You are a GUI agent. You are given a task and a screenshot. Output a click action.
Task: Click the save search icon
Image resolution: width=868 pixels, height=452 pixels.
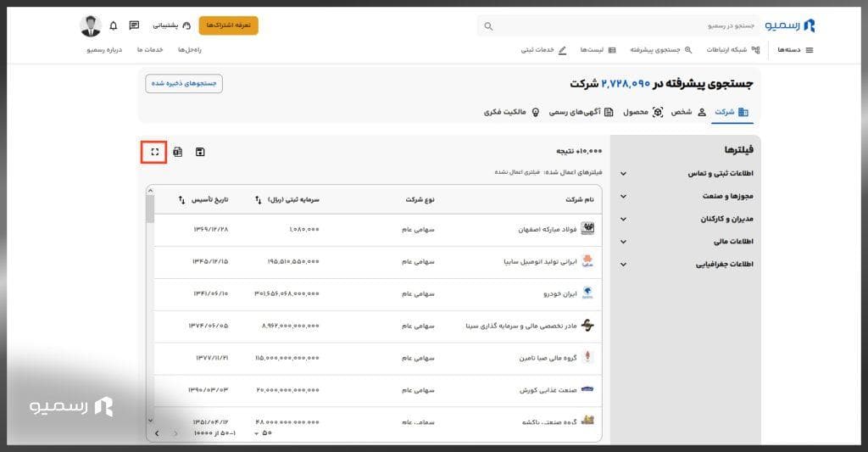click(200, 152)
